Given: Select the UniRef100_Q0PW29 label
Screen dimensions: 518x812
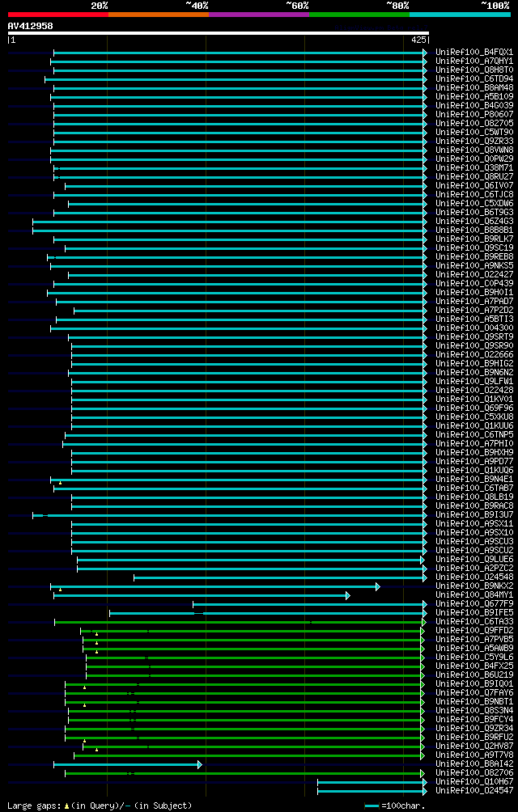Looking at the screenshot, I should 474,159.
